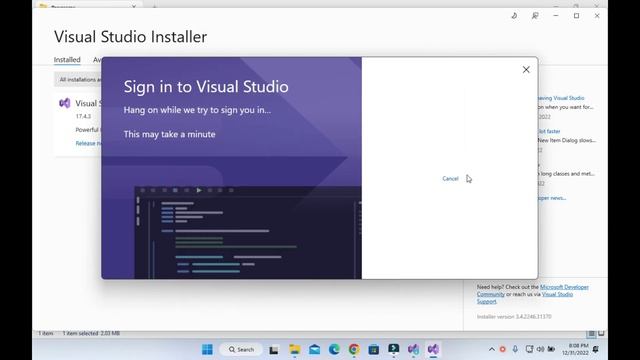Image resolution: width=640 pixels, height=360 pixels.
Task: Open the volume tray icon
Action: click(x=540, y=349)
